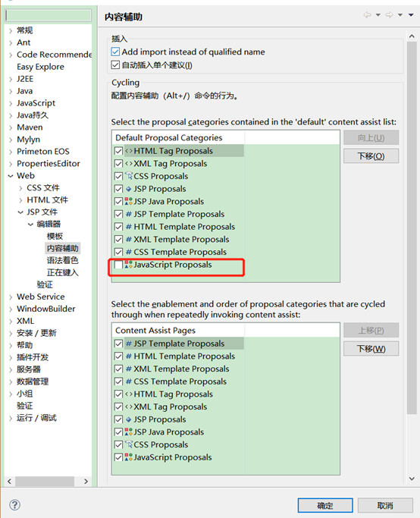Select JavaScript Proposals icon in Content Assist Pages

129,457
